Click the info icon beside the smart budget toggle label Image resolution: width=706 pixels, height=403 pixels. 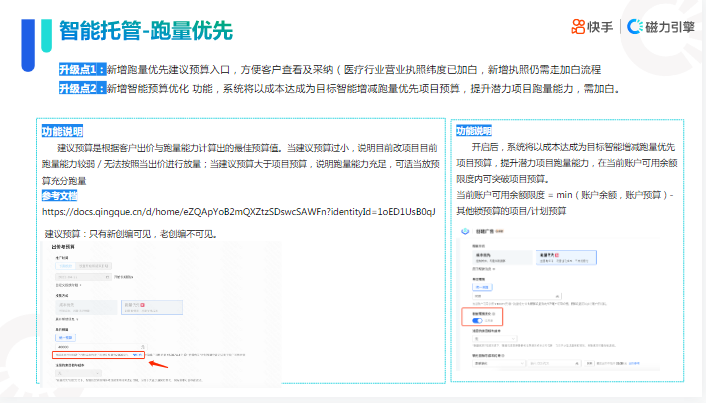click(x=493, y=314)
